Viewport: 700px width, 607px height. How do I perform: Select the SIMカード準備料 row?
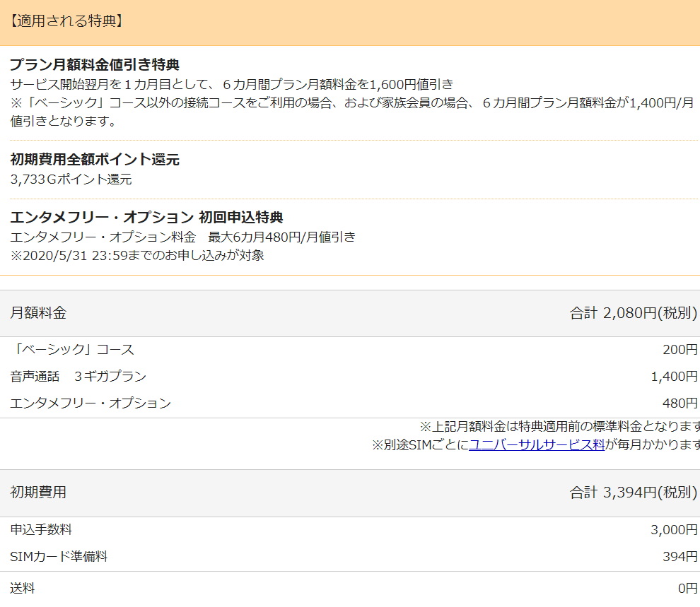pyautogui.click(x=350, y=557)
